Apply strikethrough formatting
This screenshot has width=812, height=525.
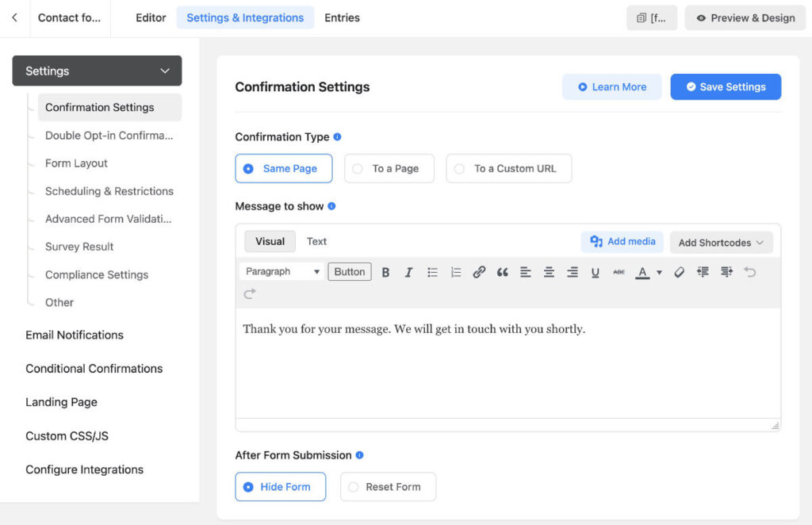pos(619,271)
